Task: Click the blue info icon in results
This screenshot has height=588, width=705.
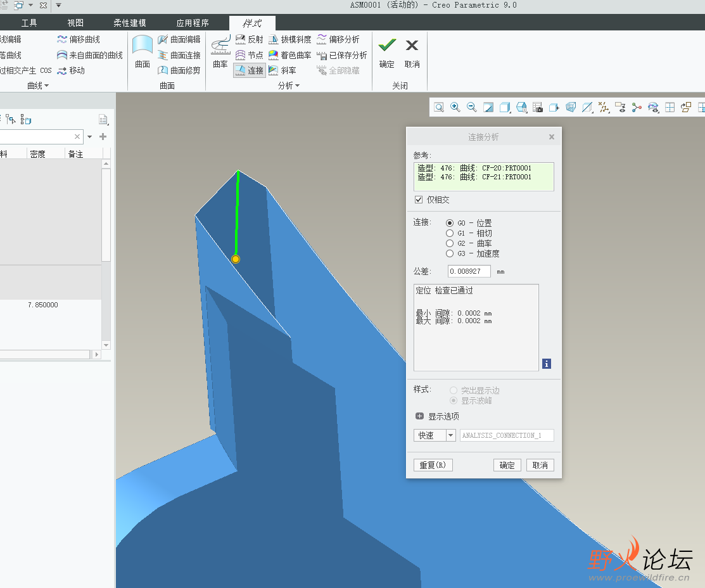Action: 546,364
